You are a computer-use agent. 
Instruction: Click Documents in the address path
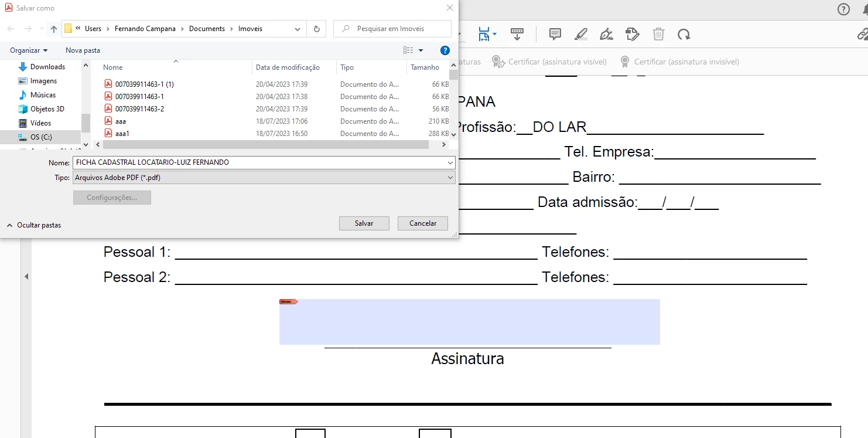pyautogui.click(x=207, y=29)
